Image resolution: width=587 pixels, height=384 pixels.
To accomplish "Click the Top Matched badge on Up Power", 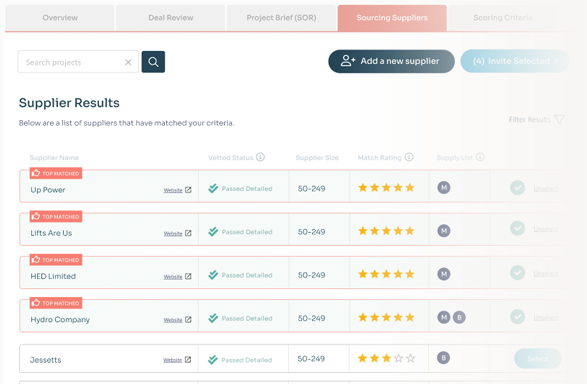I will (56, 173).
